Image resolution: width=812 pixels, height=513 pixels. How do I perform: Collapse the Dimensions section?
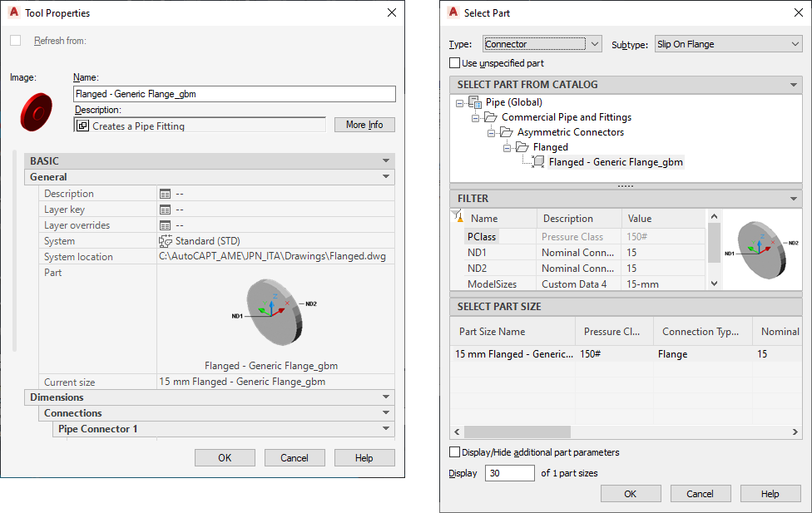(x=386, y=397)
